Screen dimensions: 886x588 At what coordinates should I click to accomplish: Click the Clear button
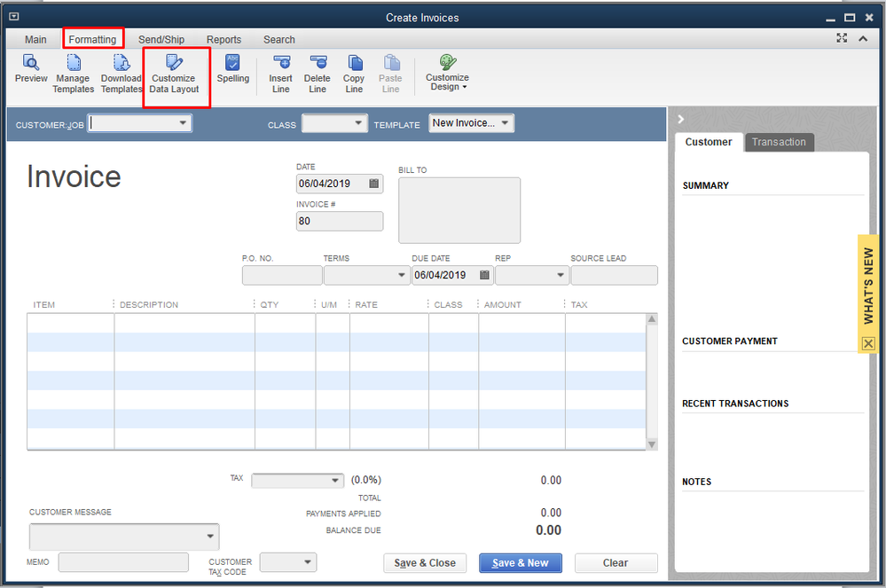click(x=615, y=562)
